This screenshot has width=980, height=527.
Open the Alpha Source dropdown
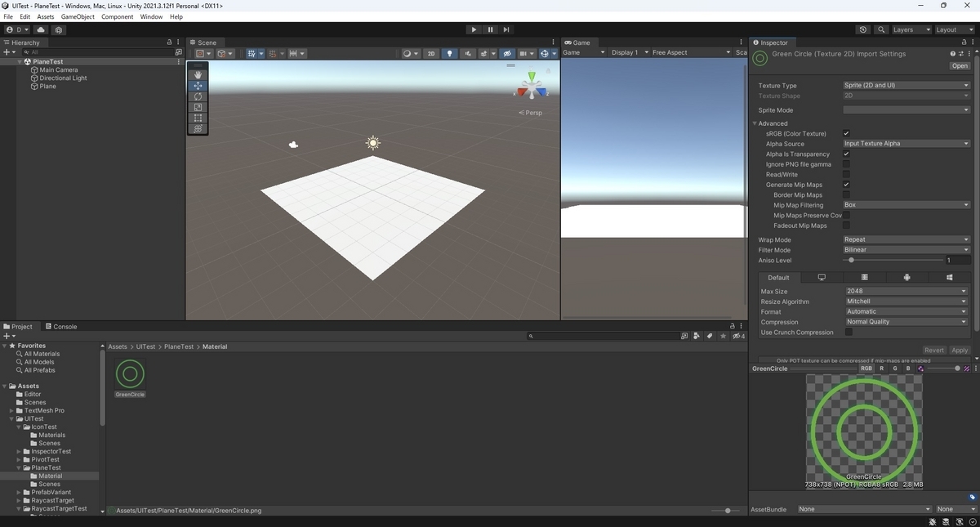pyautogui.click(x=906, y=144)
